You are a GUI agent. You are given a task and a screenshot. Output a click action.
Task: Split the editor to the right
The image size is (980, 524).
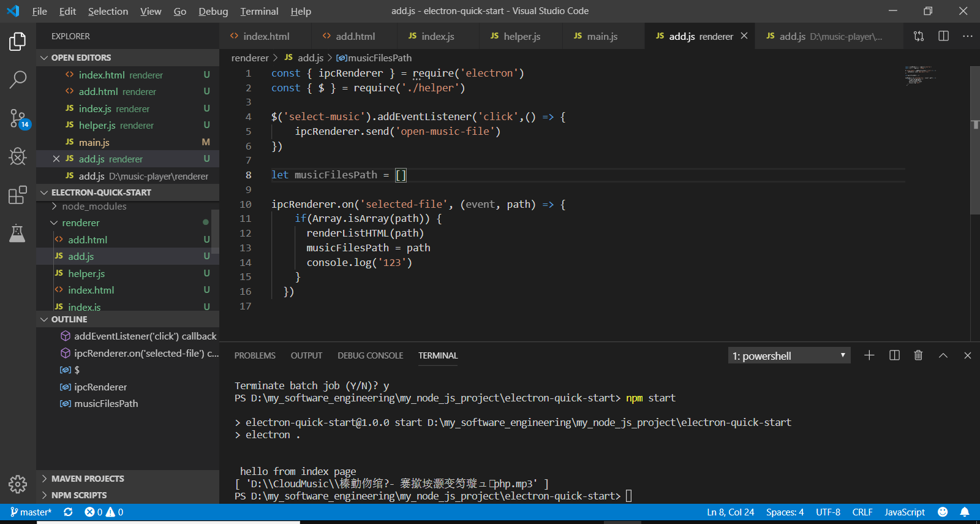click(x=943, y=36)
